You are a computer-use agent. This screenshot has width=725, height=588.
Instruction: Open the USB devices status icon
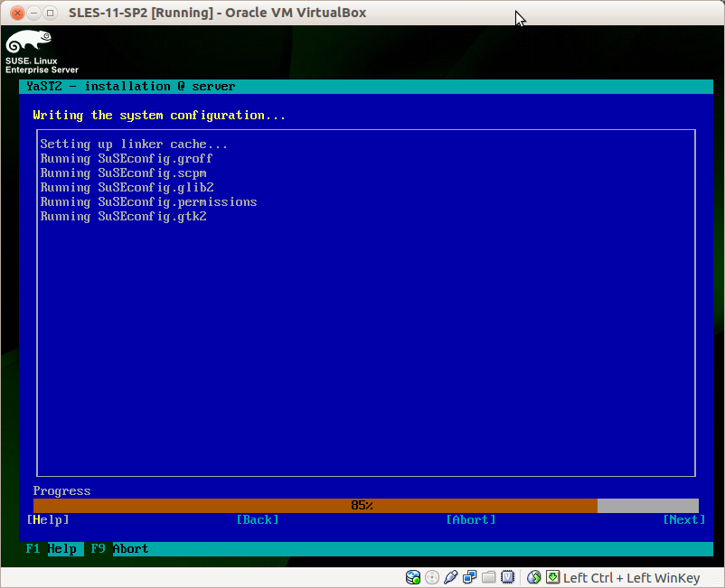click(x=451, y=577)
